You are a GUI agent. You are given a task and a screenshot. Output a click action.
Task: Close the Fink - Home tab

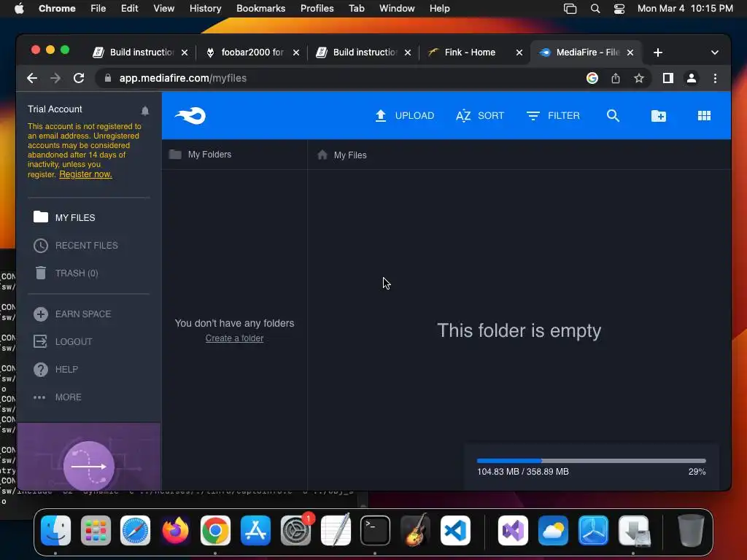(x=519, y=52)
